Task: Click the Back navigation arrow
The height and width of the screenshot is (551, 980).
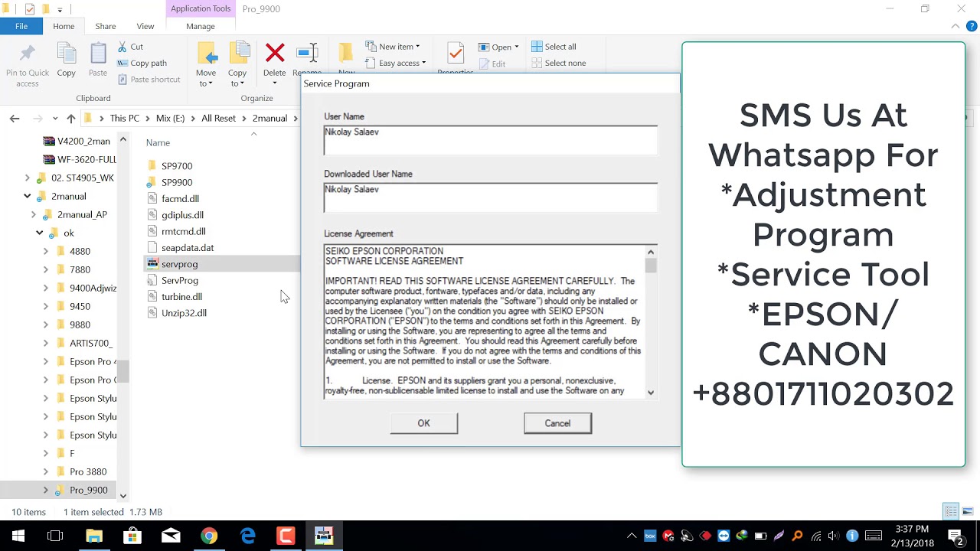Action: click(15, 118)
